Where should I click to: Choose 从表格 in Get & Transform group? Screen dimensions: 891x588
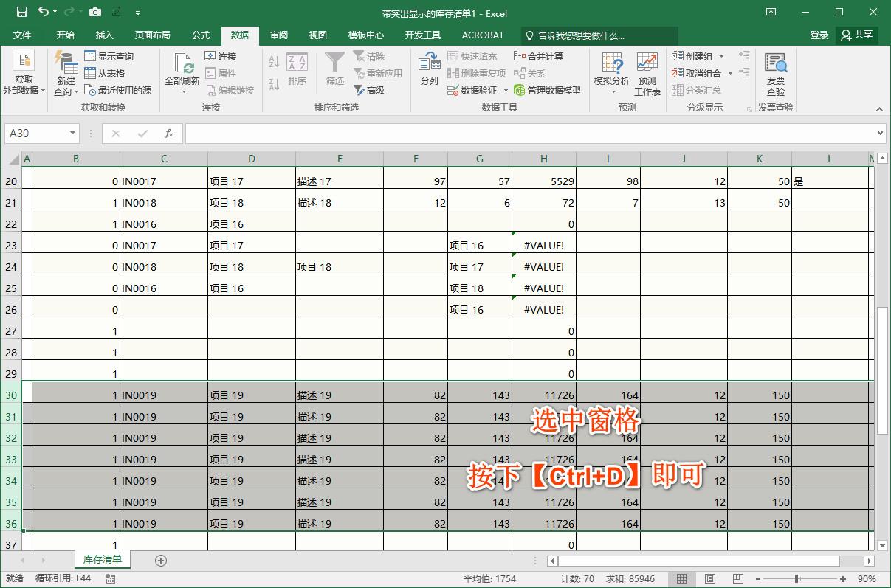[104, 73]
